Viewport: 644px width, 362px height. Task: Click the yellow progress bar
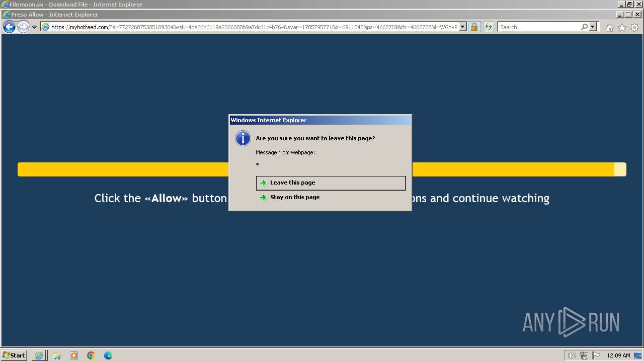[322, 169]
